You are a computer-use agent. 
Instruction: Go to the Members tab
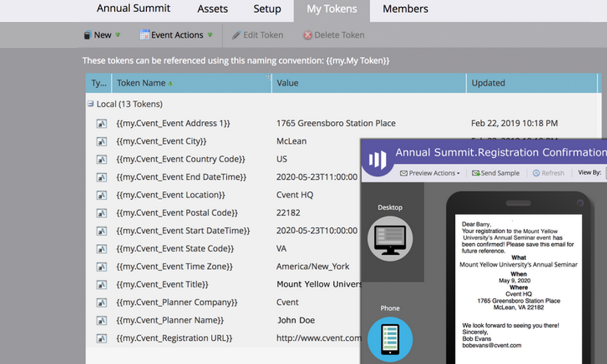pyautogui.click(x=406, y=8)
